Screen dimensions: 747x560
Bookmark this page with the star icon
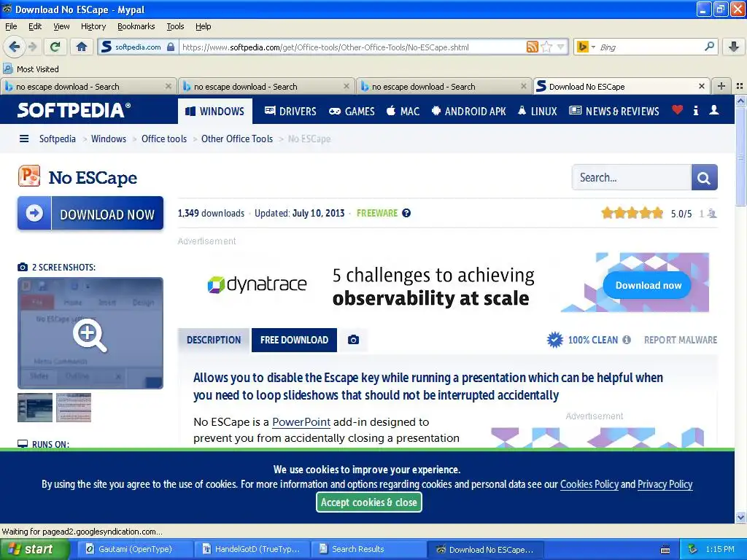point(547,47)
